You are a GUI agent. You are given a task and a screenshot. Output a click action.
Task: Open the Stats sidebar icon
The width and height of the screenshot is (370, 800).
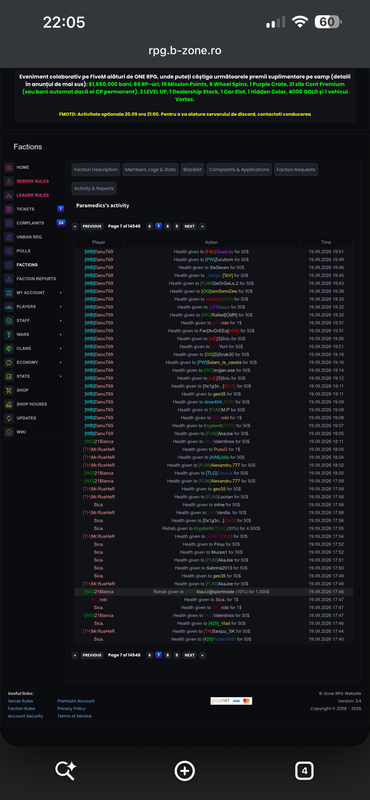(x=9, y=376)
